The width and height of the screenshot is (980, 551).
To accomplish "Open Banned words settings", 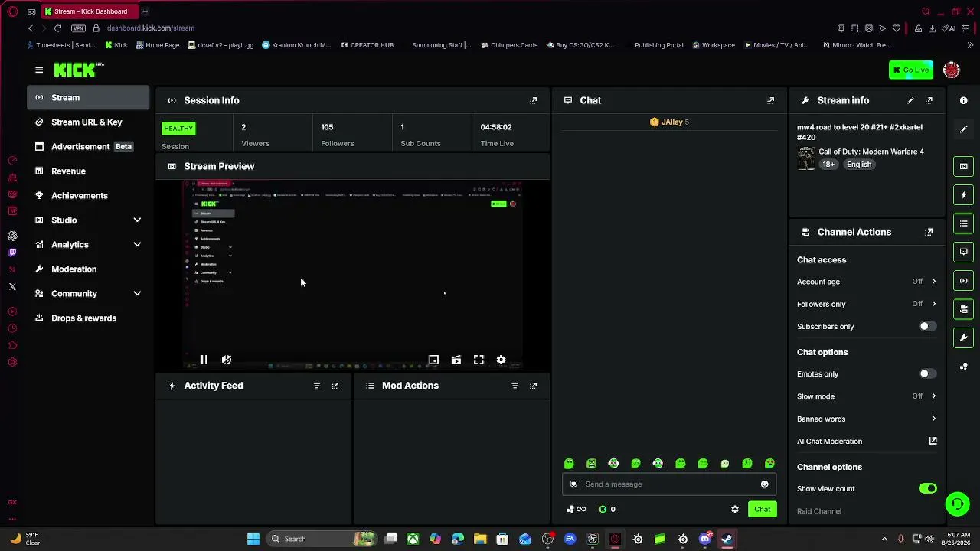I will pos(867,419).
